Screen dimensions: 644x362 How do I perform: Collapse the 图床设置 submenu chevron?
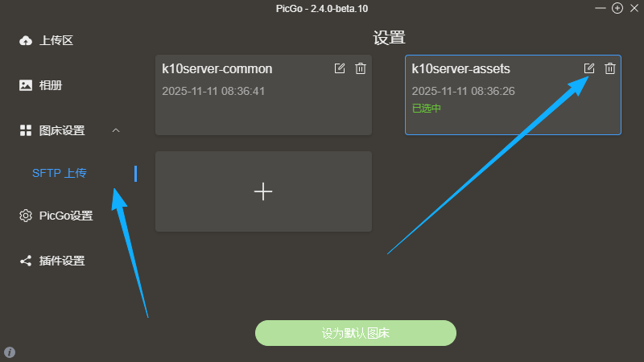pos(116,130)
